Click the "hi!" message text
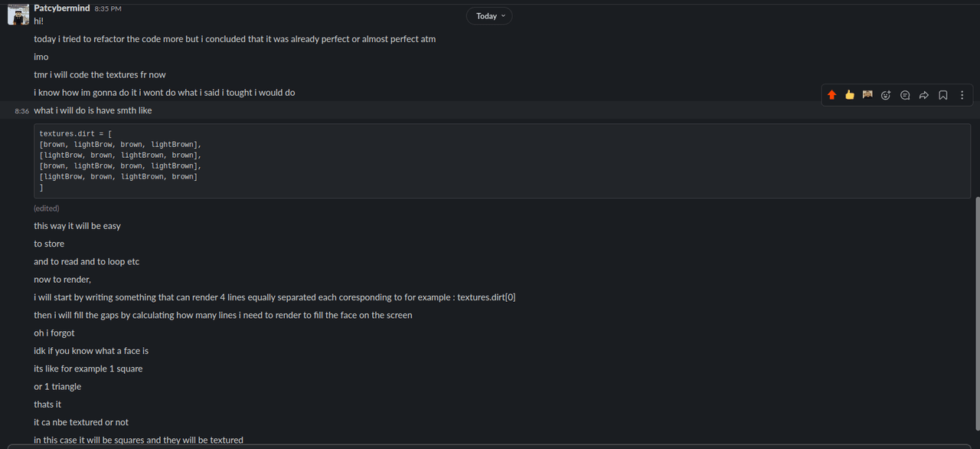 pos(38,21)
